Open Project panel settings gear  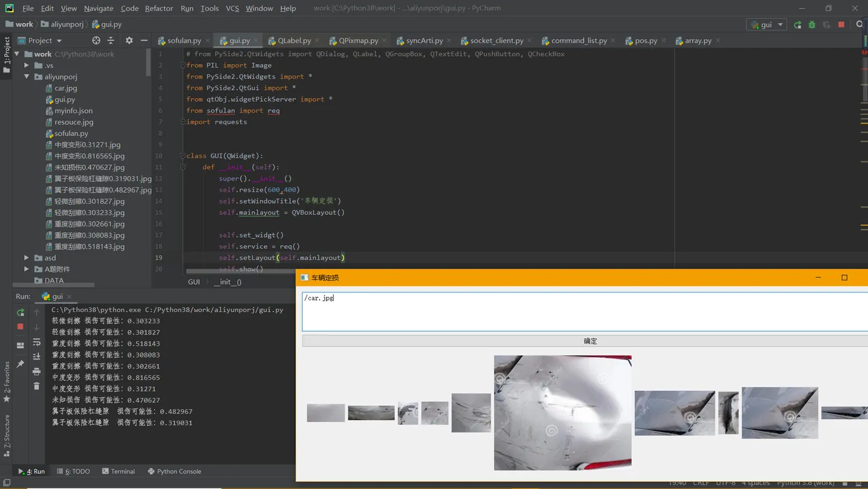(x=129, y=40)
